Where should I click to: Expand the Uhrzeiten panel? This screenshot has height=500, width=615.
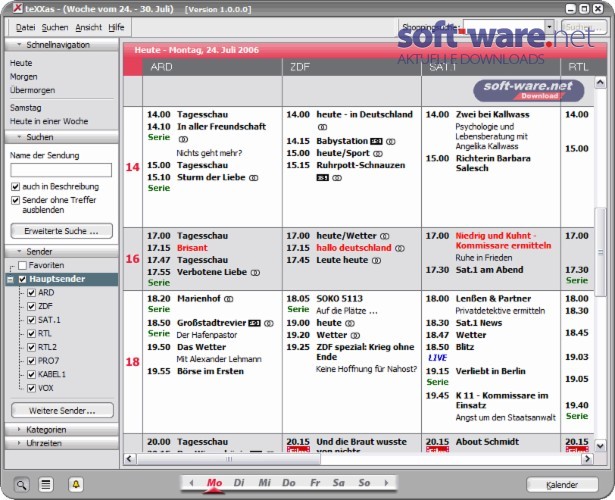coord(62,443)
